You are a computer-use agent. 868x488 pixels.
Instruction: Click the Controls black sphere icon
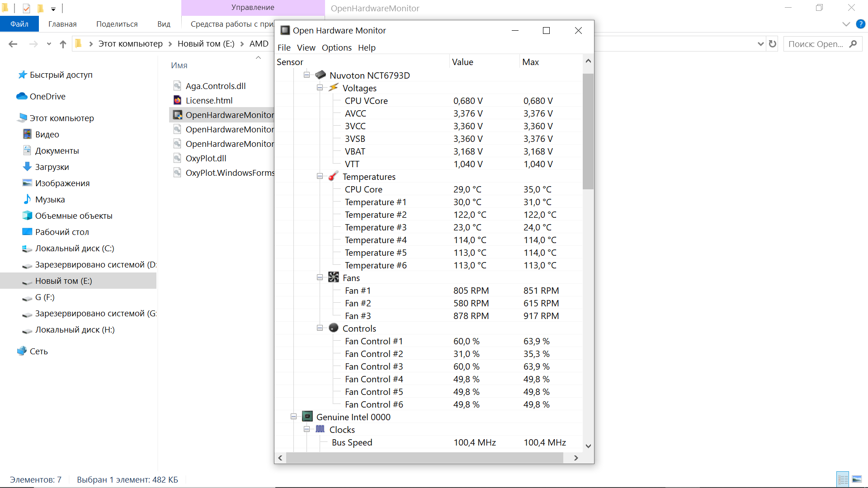pyautogui.click(x=334, y=328)
